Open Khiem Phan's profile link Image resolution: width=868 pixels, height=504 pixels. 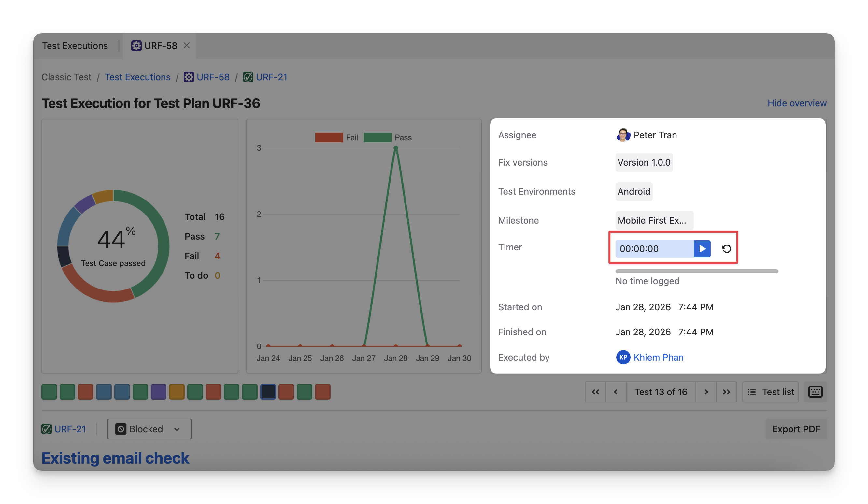point(658,357)
